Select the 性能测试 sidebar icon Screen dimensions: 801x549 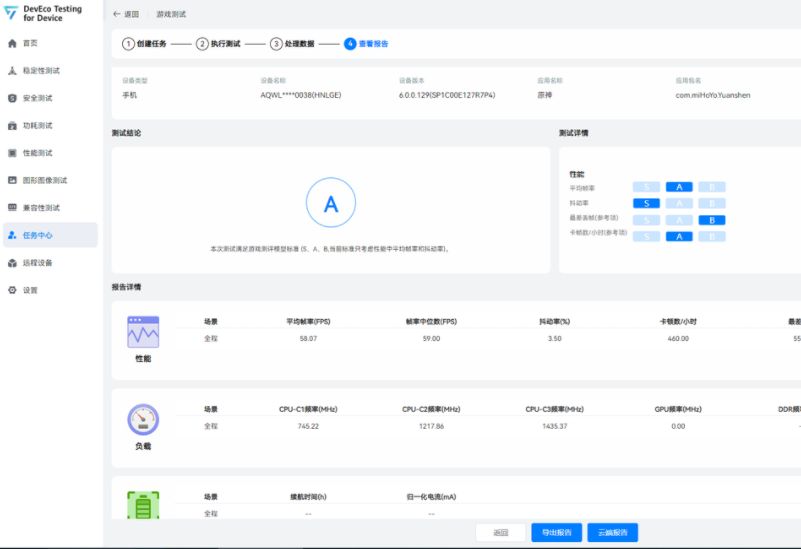point(12,153)
